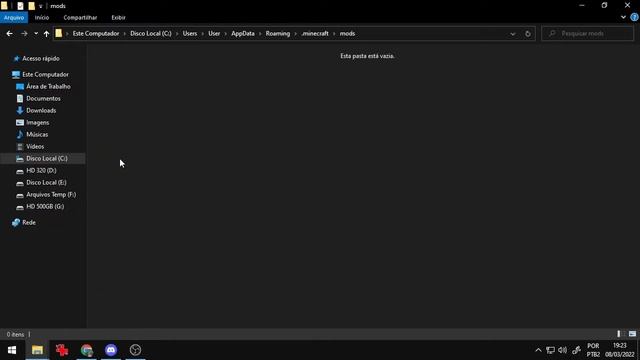Open HD 500GB (G:) drive
Screen dimensions: 640x360
coord(45,207)
